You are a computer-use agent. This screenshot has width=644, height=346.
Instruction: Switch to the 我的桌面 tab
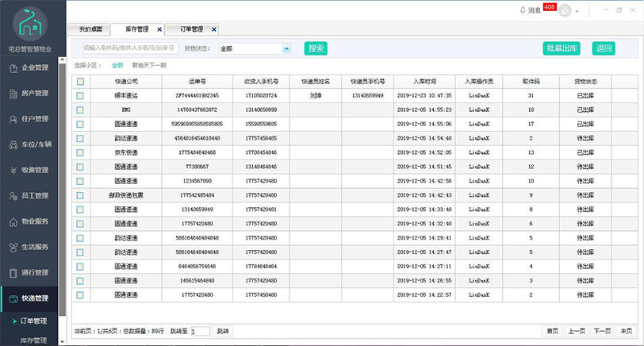pos(90,29)
